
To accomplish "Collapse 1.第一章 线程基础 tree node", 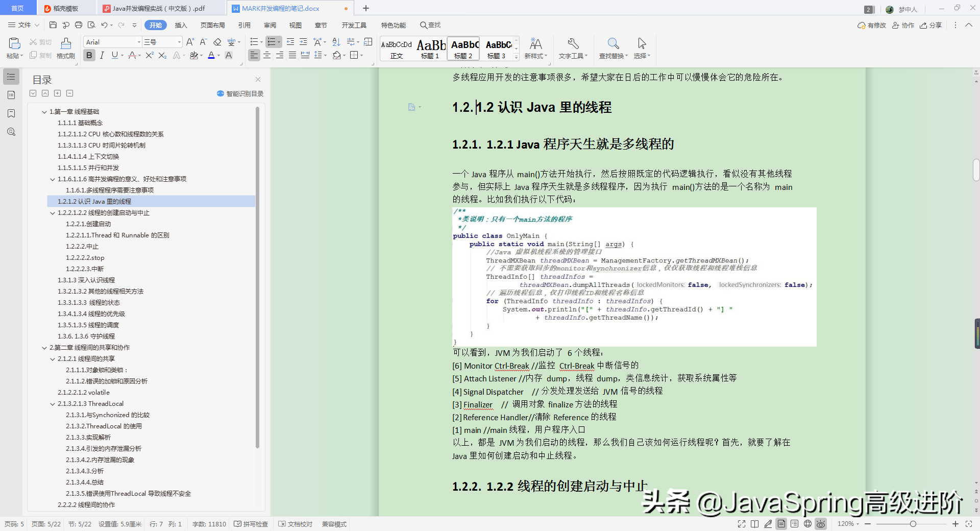I will tap(44, 112).
